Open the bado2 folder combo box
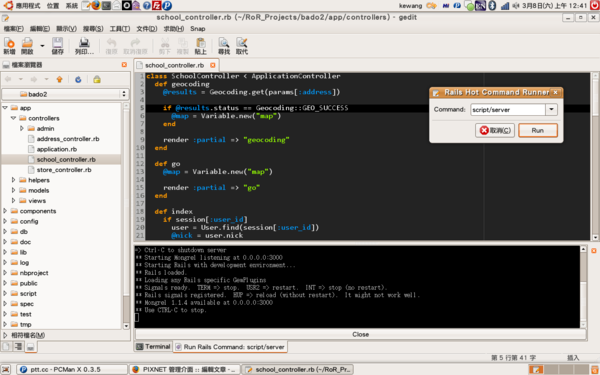600x375 pixels. point(65,94)
